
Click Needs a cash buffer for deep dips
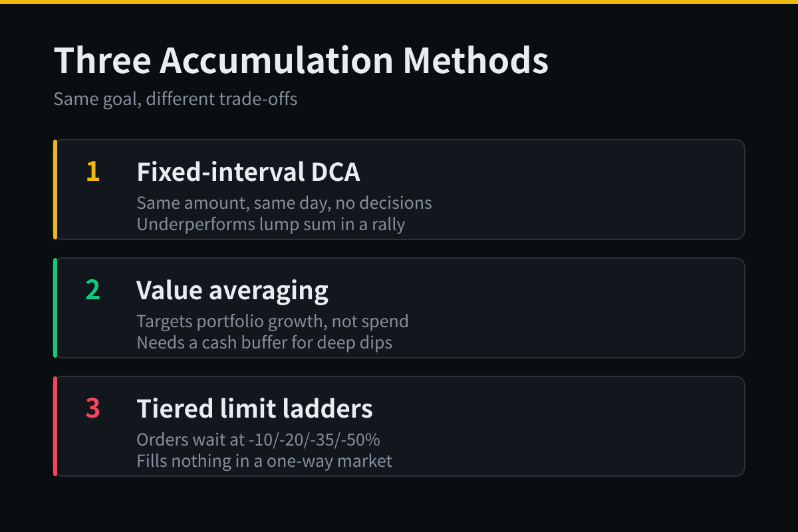point(264,342)
